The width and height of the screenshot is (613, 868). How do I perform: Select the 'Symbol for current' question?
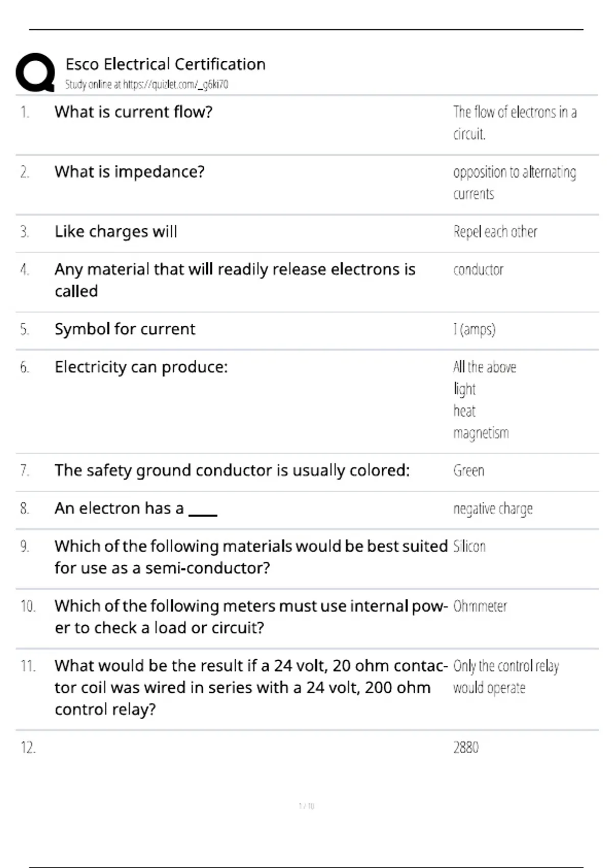(x=125, y=329)
